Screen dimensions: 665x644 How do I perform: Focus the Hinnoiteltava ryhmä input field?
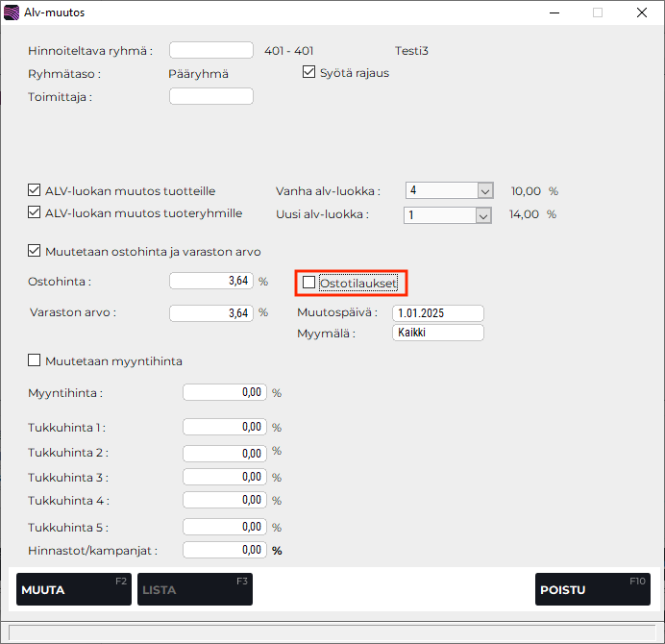click(x=210, y=50)
